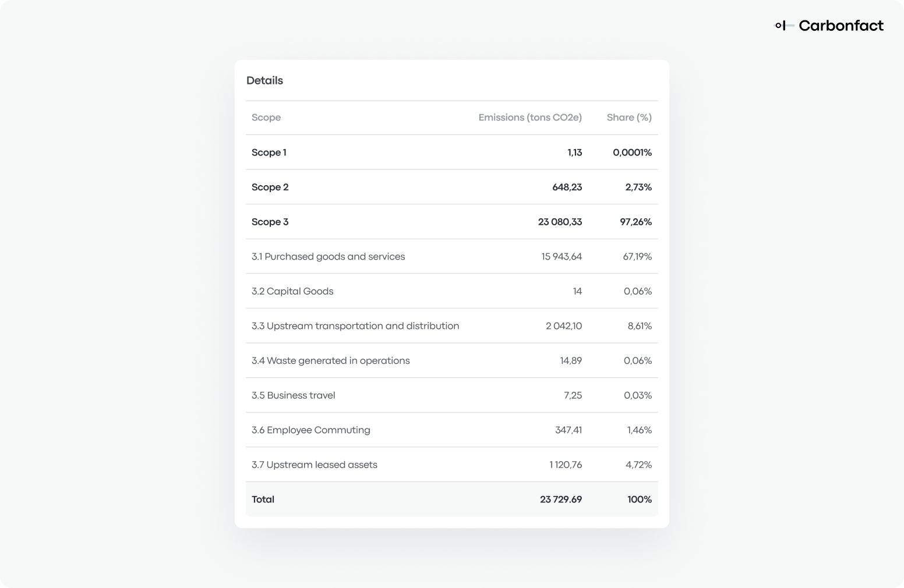Click the 3.5 Business travel row

tap(452, 395)
